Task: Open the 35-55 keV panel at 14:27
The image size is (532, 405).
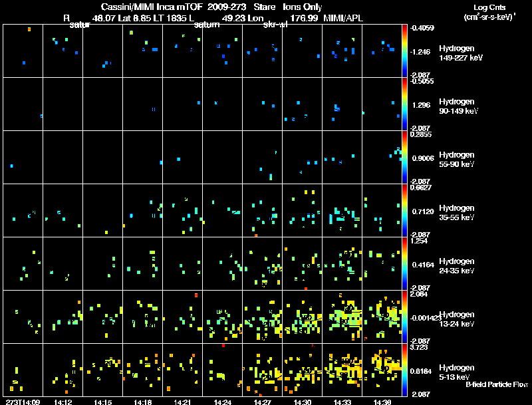Action: [x=262, y=210]
